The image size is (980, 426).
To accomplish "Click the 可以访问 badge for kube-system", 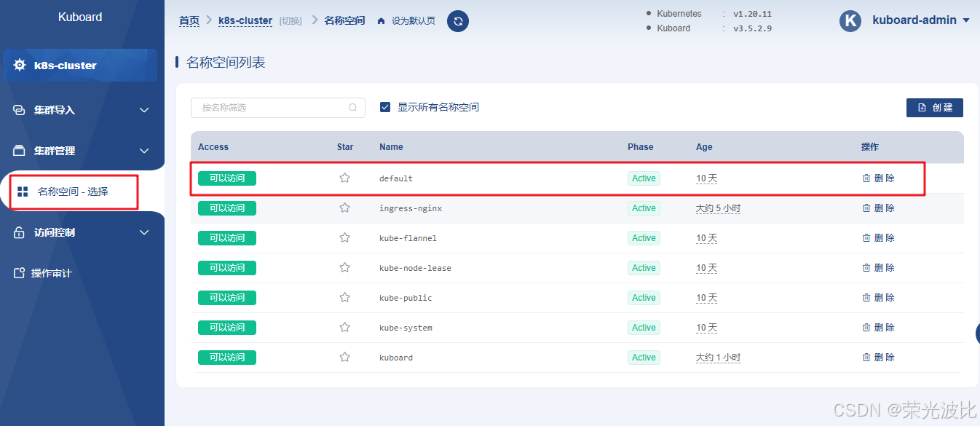I will point(227,327).
